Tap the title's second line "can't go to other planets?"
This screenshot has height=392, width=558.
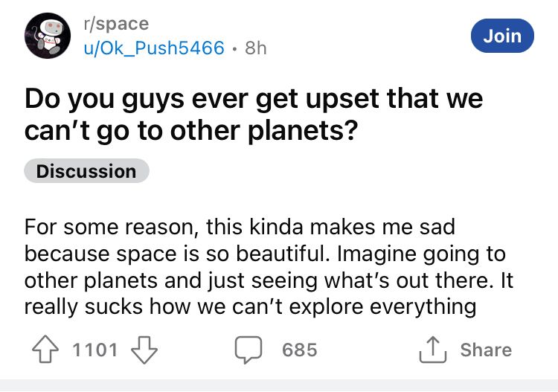[x=191, y=131]
